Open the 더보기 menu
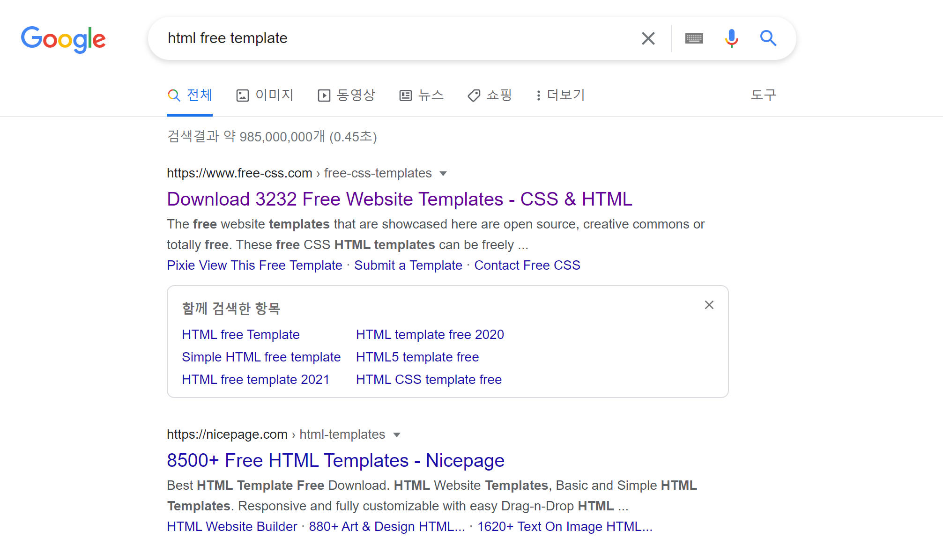The width and height of the screenshot is (943, 560). tap(560, 96)
